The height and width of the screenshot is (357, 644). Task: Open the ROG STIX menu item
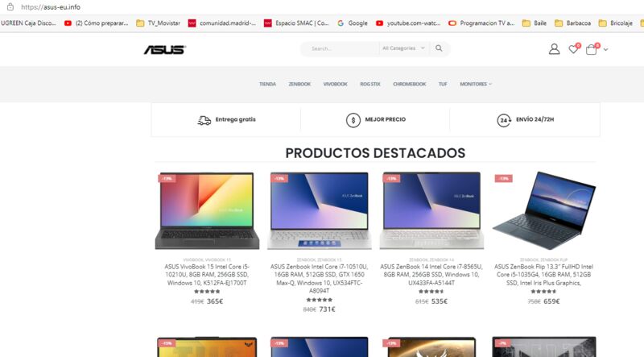[x=370, y=84]
